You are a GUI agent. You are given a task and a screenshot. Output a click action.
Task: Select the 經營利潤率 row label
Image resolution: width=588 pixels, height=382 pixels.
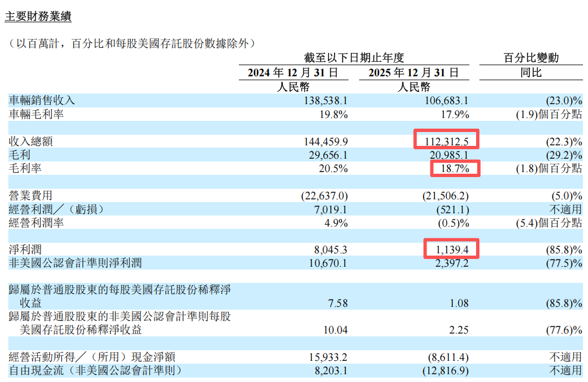click(36, 223)
